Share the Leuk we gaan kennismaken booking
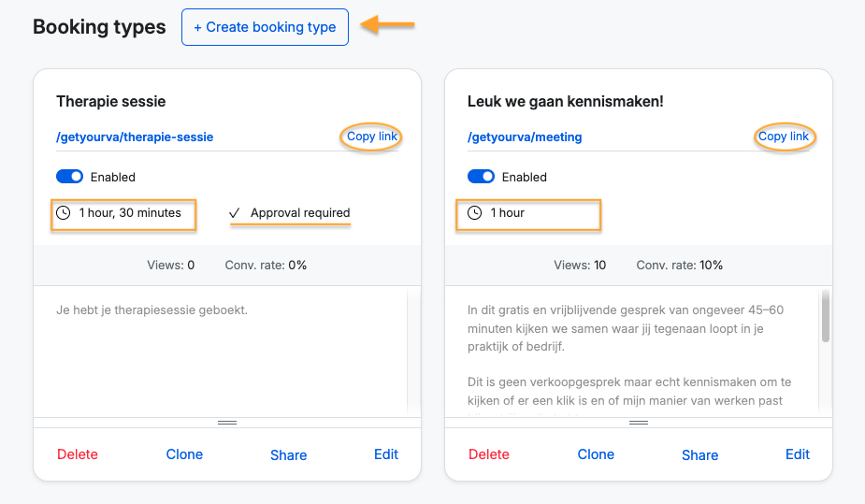Image resolution: width=865 pixels, height=504 pixels. point(699,455)
